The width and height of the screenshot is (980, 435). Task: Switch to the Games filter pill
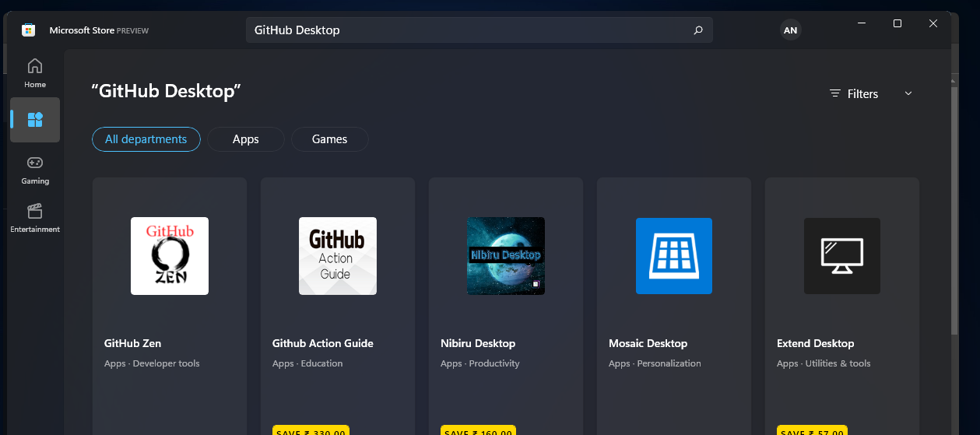tap(330, 139)
